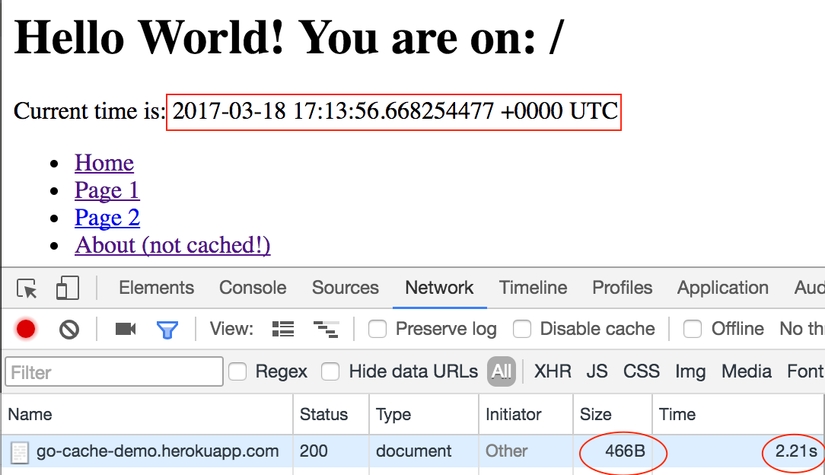825x475 pixels.
Task: Click the inspect element picker icon
Action: coord(28,289)
